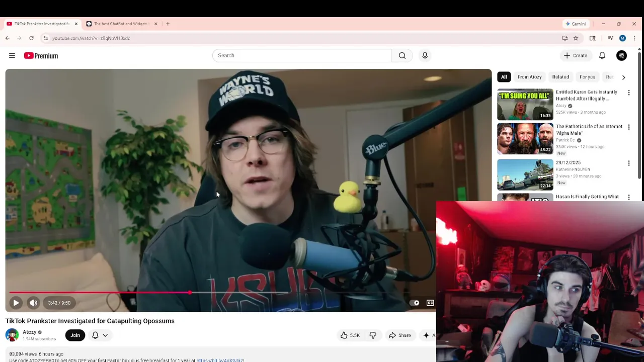The height and width of the screenshot is (362, 644).
Task: Open a new browser tab
Action: pyautogui.click(x=168, y=24)
